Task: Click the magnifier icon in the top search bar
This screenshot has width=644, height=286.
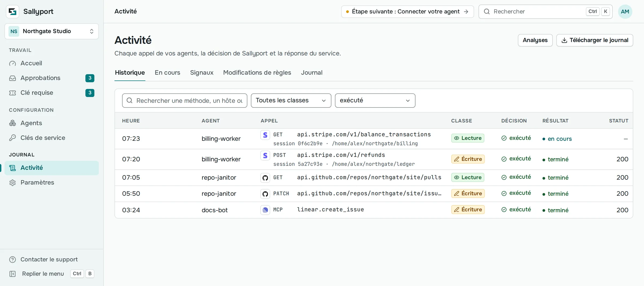Action: 487,12
